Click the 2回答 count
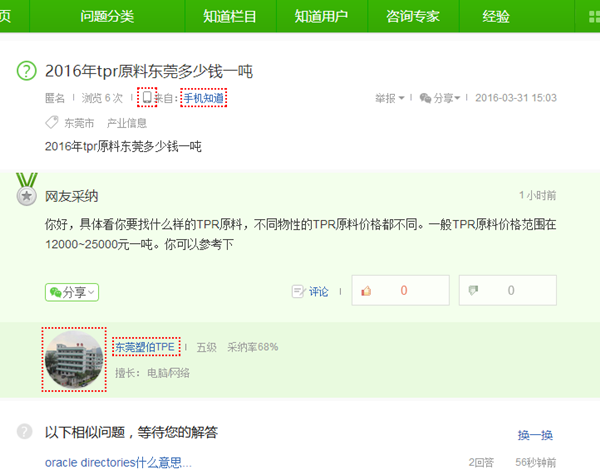Screen dimensions: 600x469 [481, 462]
